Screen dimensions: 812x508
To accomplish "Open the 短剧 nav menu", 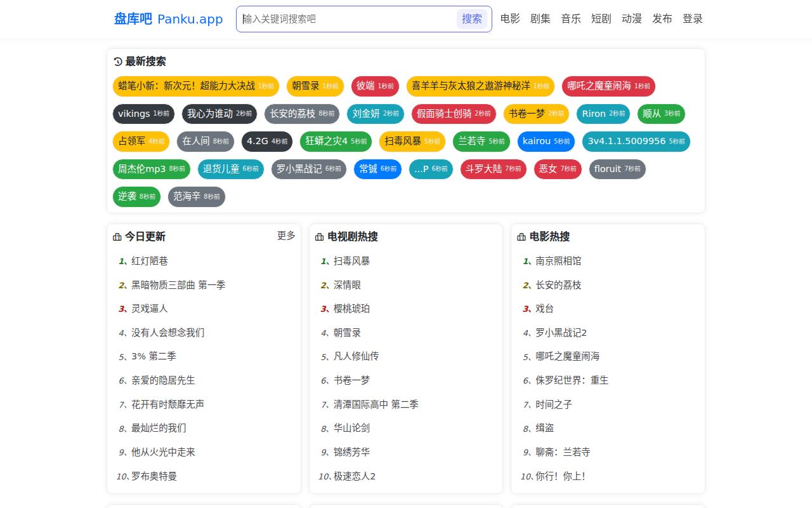I will click(601, 19).
